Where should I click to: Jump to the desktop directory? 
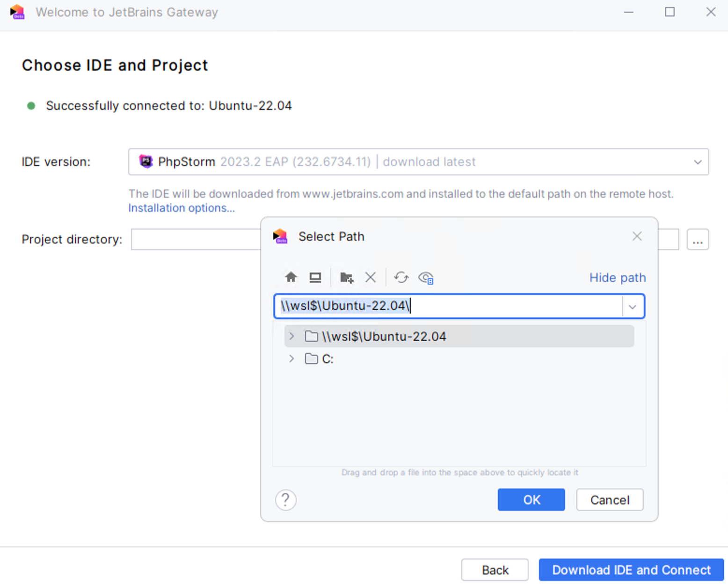[x=315, y=277]
